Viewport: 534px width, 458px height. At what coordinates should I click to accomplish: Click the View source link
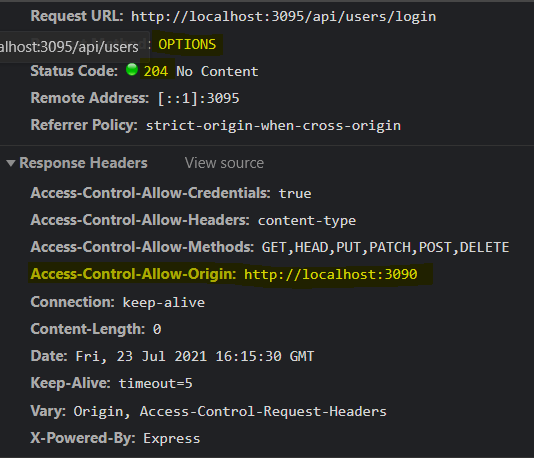coord(224,163)
